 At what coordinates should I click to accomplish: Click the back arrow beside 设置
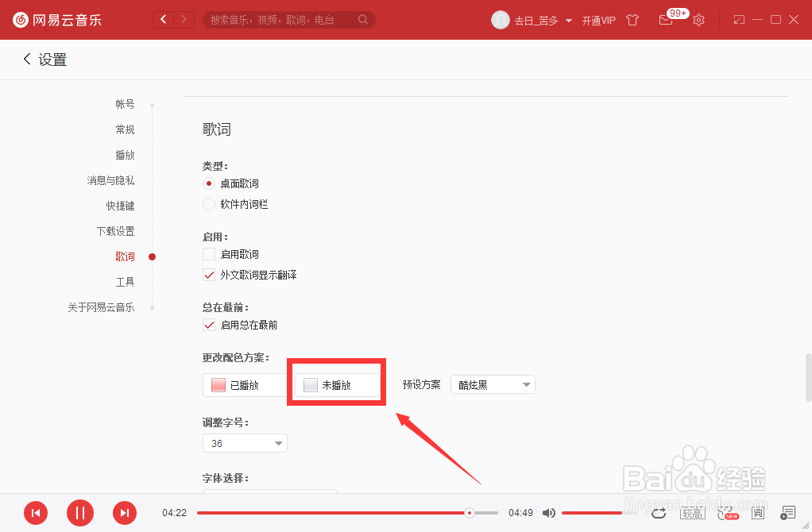26,59
